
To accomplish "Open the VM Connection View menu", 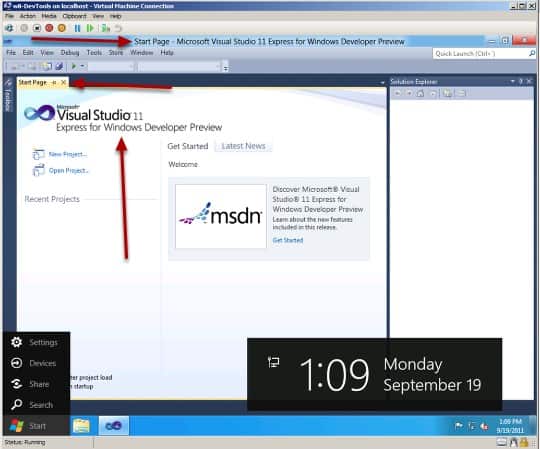I will (98, 16).
